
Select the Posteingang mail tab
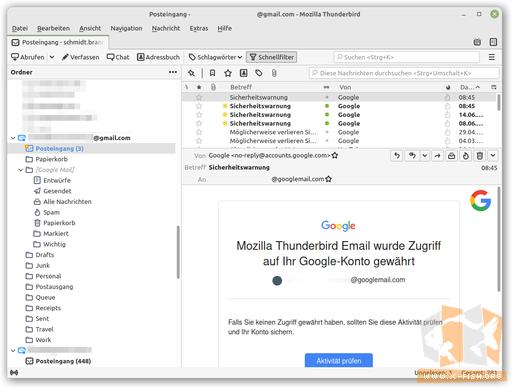(x=58, y=42)
